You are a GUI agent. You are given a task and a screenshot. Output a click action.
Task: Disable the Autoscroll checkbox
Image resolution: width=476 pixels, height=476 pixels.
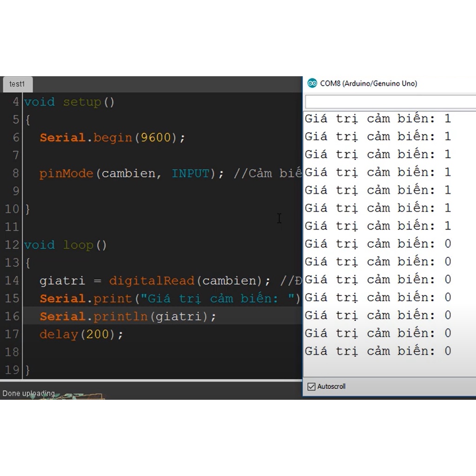pyautogui.click(x=311, y=386)
